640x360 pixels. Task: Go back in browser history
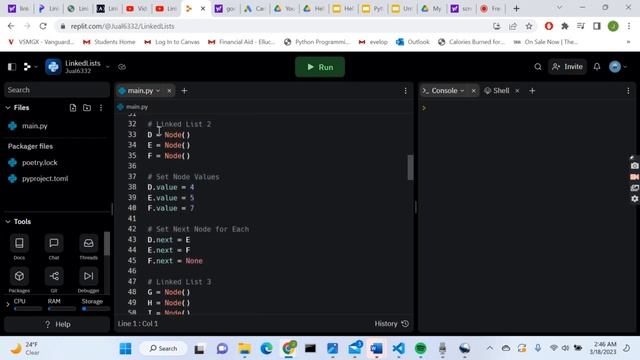pos(11,26)
